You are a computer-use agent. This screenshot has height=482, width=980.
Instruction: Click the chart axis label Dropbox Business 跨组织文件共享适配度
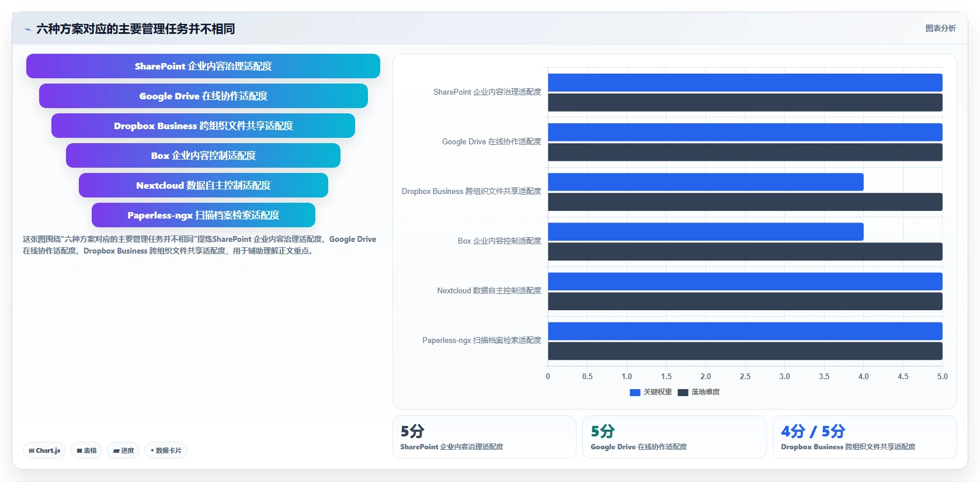coord(471,191)
